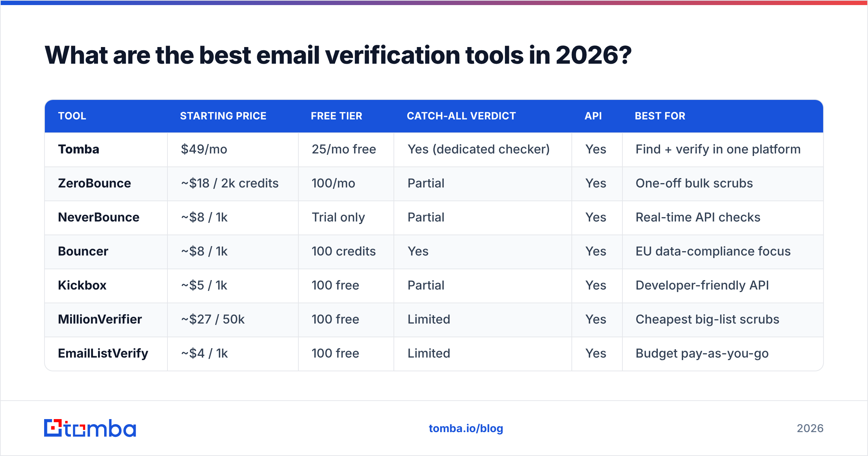Click NeverBounce's API Yes cell
The width and height of the screenshot is (868, 456).
597,218
